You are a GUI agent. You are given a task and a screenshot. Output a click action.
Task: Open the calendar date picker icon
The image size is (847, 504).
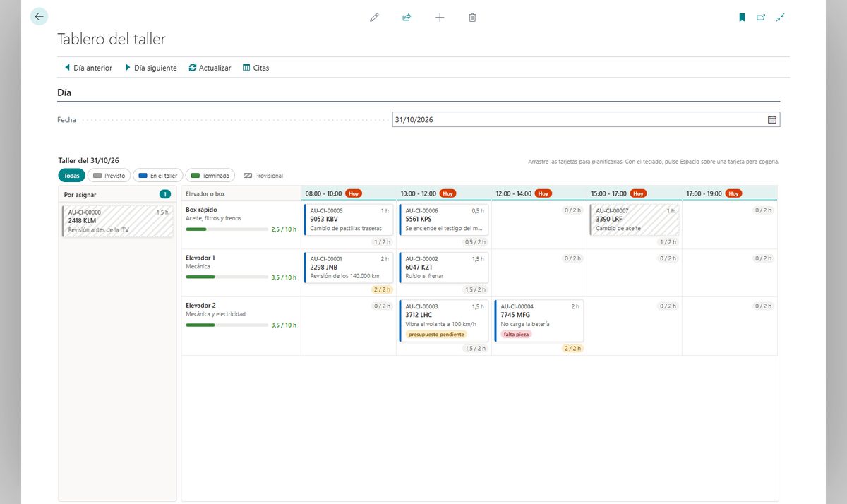[x=772, y=120]
